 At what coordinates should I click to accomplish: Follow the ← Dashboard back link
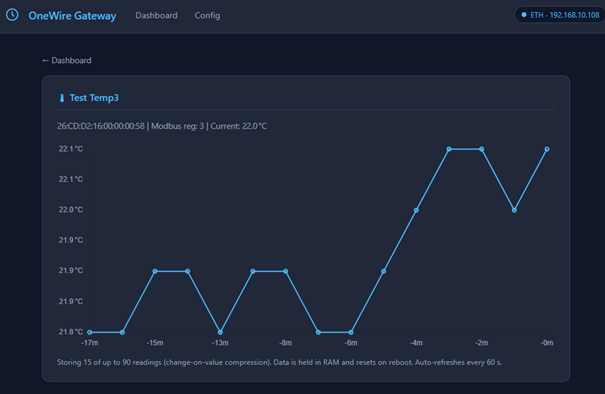[x=67, y=60]
